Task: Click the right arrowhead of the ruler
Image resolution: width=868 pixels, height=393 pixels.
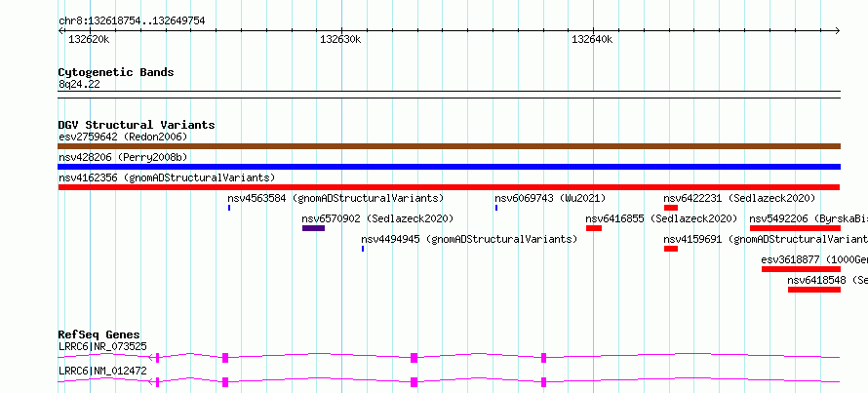Action: click(x=837, y=31)
